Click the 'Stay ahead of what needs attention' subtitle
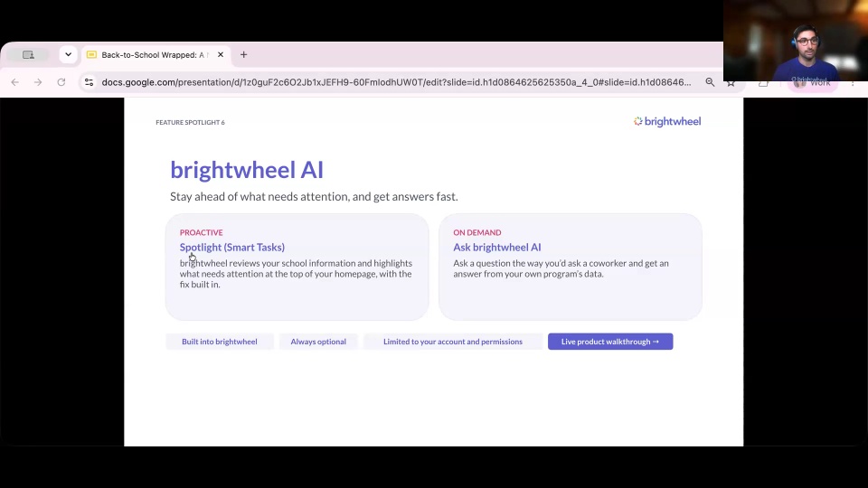 pos(314,196)
